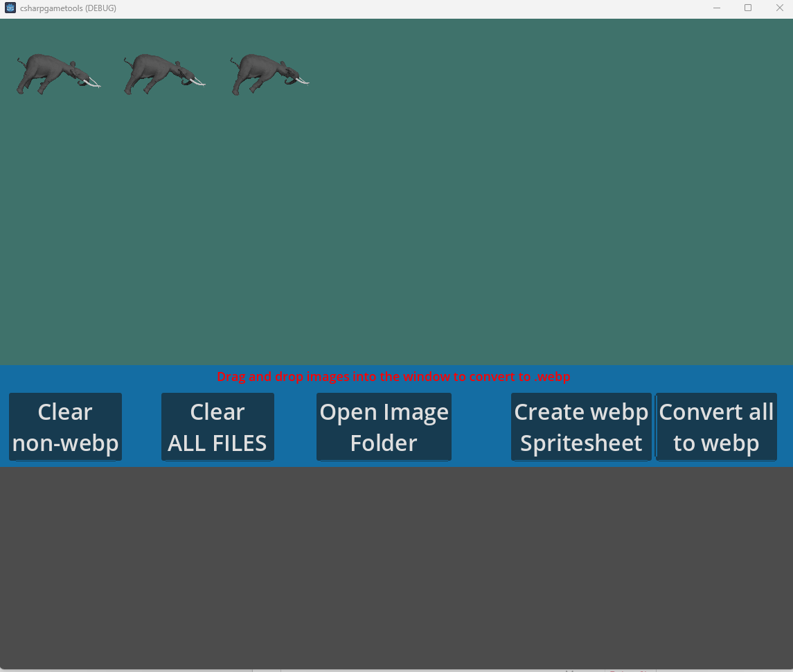This screenshot has width=793, height=672.
Task: Select the third elephant sprite frame
Action: [269, 73]
